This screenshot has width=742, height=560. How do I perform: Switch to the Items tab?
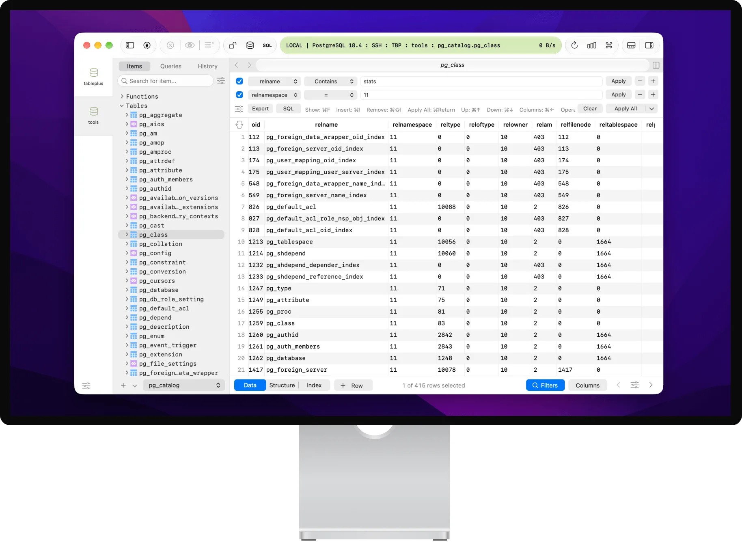tap(134, 66)
